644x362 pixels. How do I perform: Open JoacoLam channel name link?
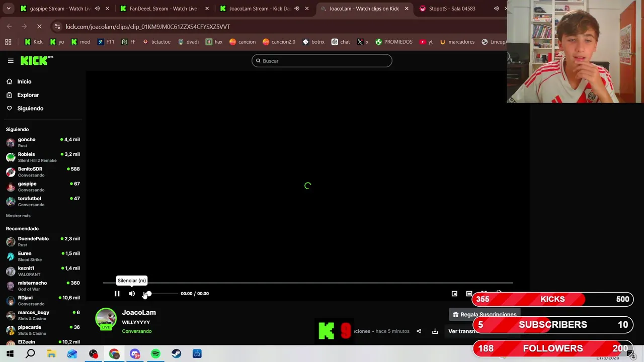click(139, 313)
